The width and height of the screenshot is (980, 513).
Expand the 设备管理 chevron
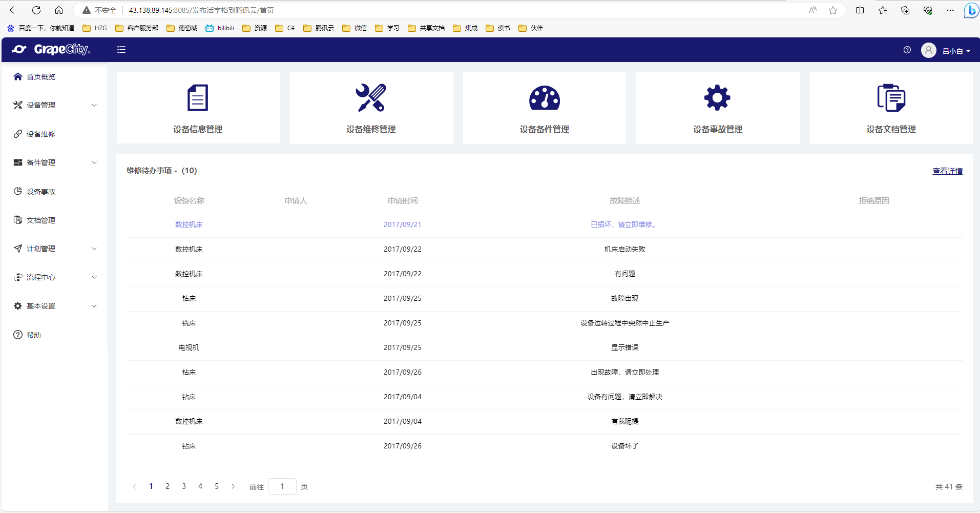point(94,105)
